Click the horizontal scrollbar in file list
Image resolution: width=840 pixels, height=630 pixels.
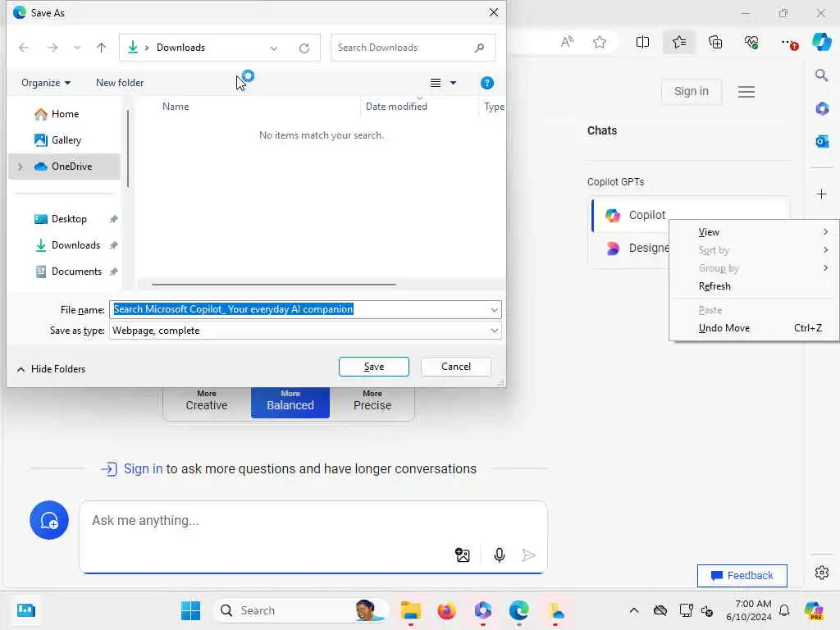(274, 285)
